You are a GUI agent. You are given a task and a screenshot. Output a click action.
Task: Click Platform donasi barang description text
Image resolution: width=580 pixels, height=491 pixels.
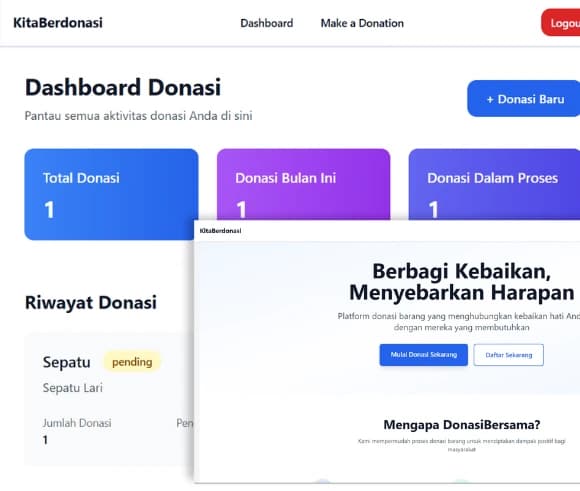pyautogui.click(x=459, y=322)
